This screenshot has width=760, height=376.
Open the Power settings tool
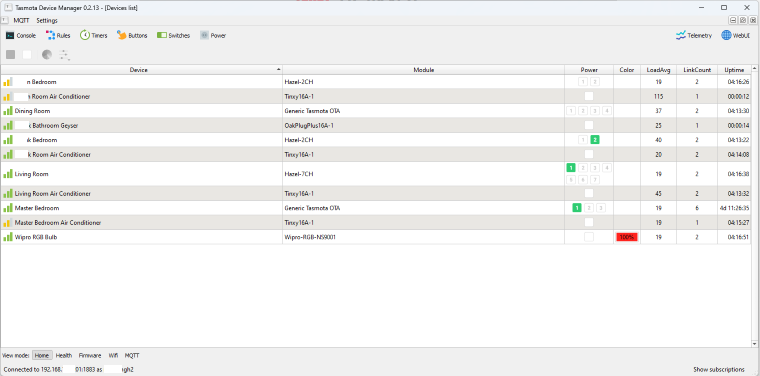[x=213, y=35]
